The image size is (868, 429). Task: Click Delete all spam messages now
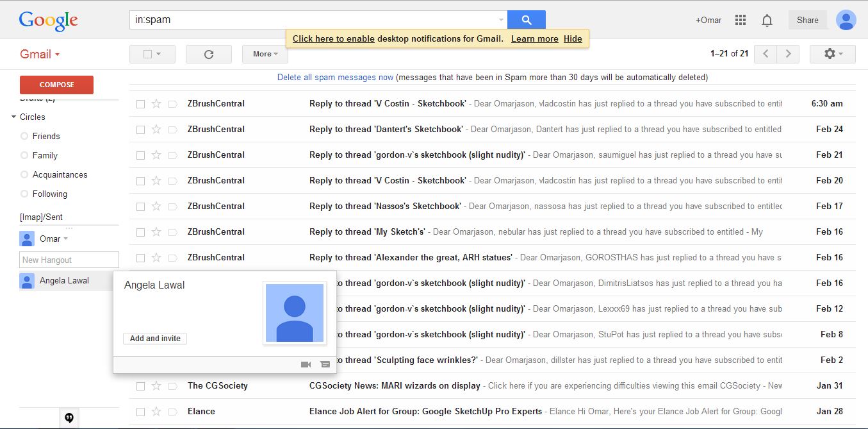(335, 78)
